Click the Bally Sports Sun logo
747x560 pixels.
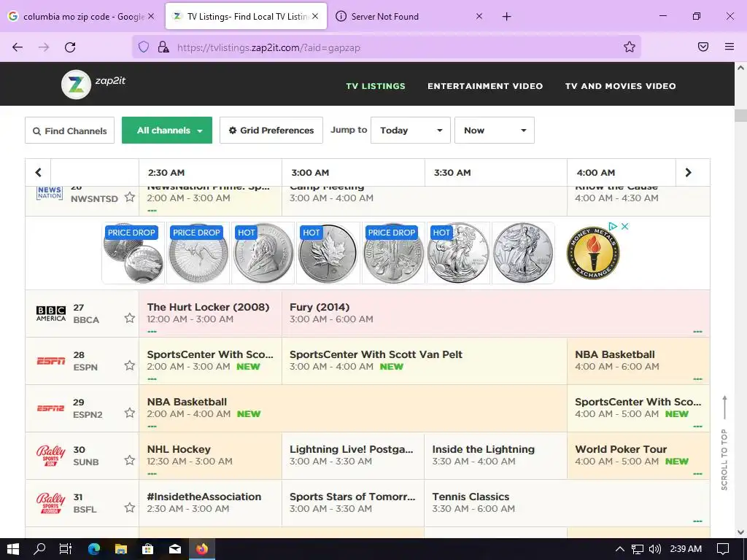50,456
